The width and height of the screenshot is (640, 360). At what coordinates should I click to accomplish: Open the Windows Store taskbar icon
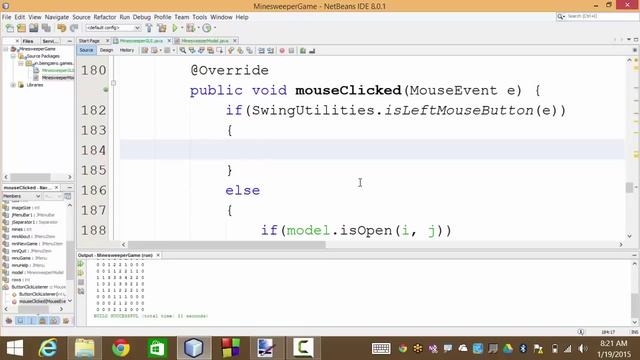(157, 348)
